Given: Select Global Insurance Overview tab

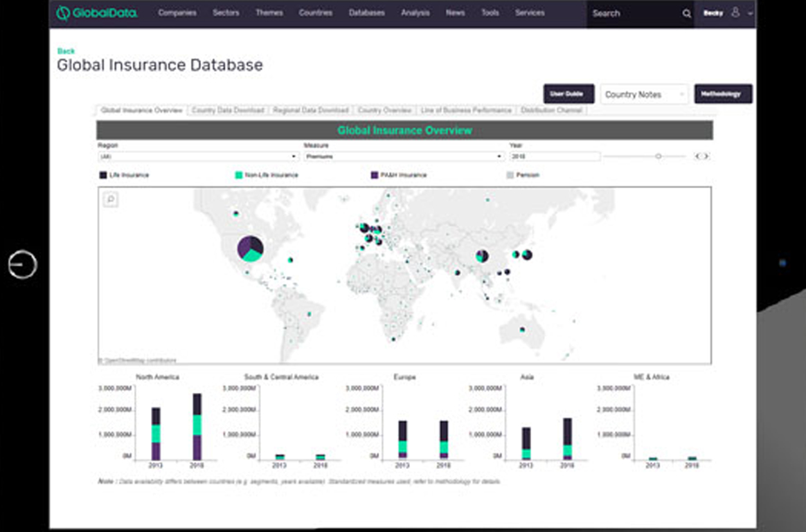Looking at the screenshot, I should (141, 110).
